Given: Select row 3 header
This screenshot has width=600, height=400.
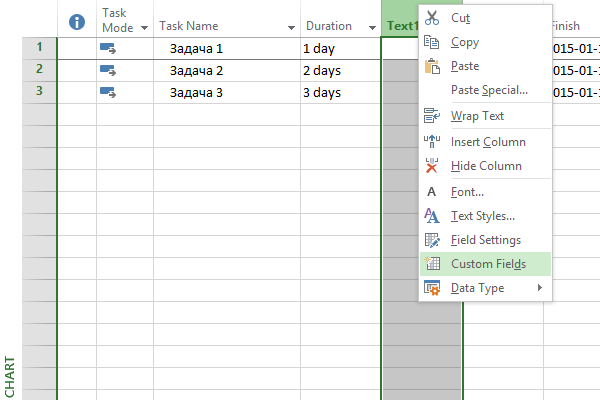Looking at the screenshot, I should (x=39, y=91).
